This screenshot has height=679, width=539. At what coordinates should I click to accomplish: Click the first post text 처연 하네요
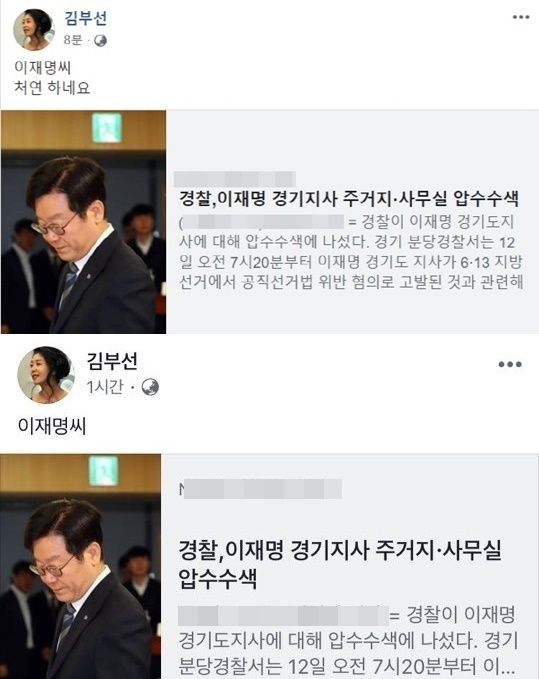tap(52, 88)
